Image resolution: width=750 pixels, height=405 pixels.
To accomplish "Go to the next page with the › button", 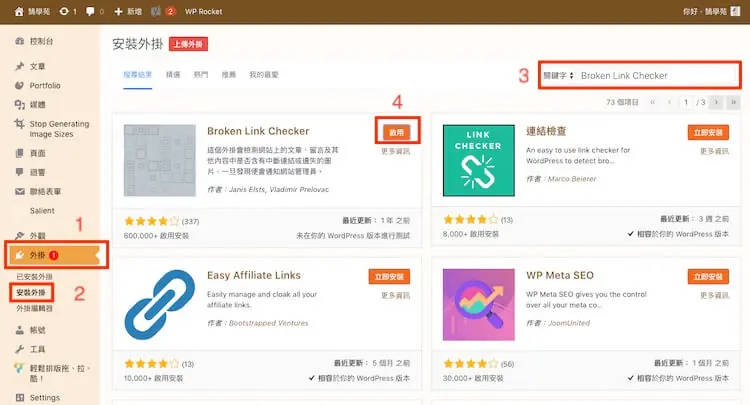I will pos(716,102).
